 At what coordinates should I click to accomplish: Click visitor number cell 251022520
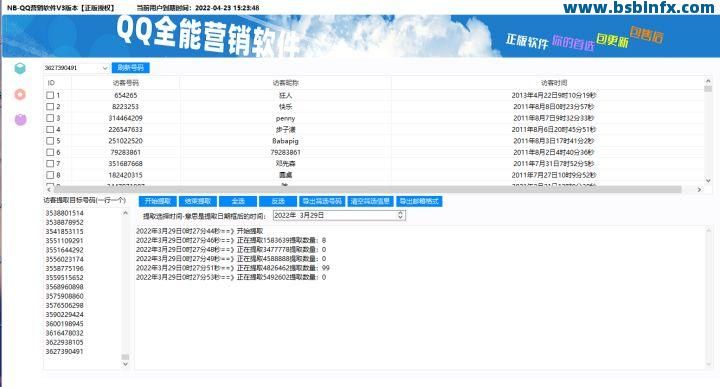click(125, 141)
